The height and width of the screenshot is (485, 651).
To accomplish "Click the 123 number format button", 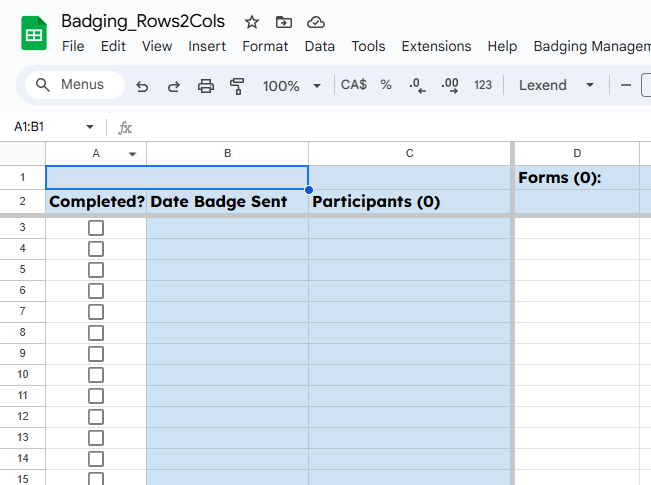I will coord(483,86).
